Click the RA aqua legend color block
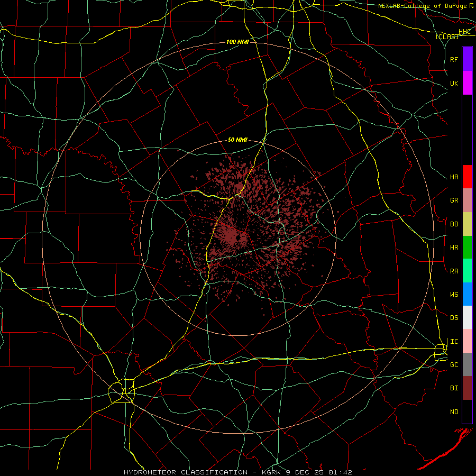The width and height of the screenshot is (476, 476). [467, 271]
